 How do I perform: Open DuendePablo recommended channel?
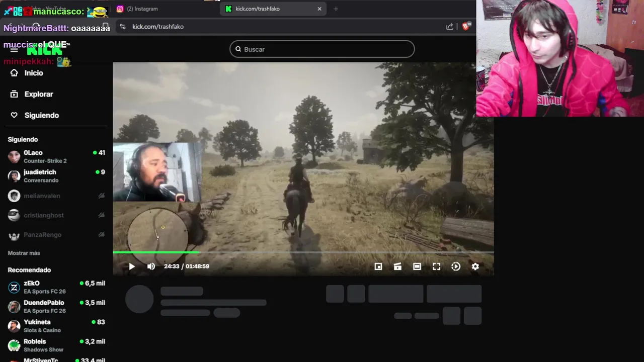tap(56, 307)
